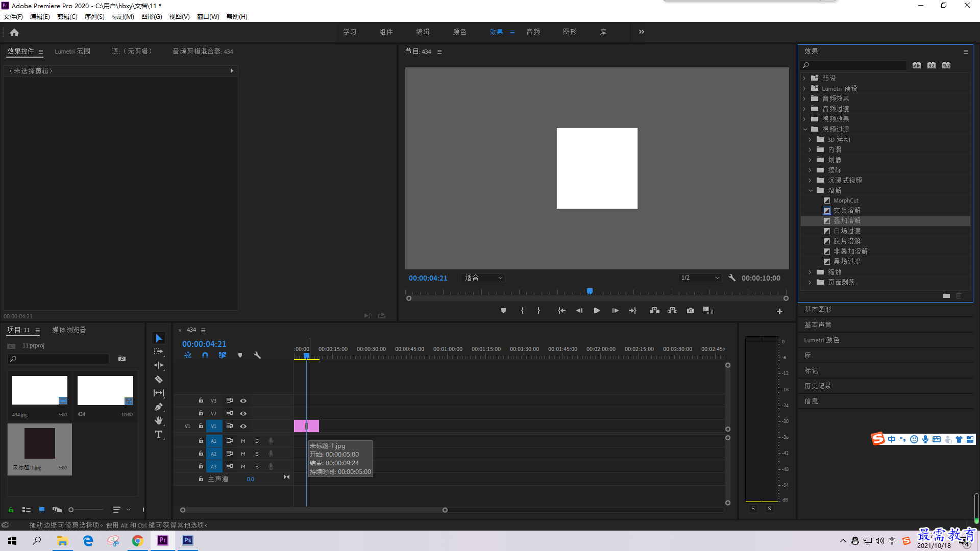This screenshot has width=980, height=551.
Task: Click Mark Out button
Action: click(x=538, y=310)
